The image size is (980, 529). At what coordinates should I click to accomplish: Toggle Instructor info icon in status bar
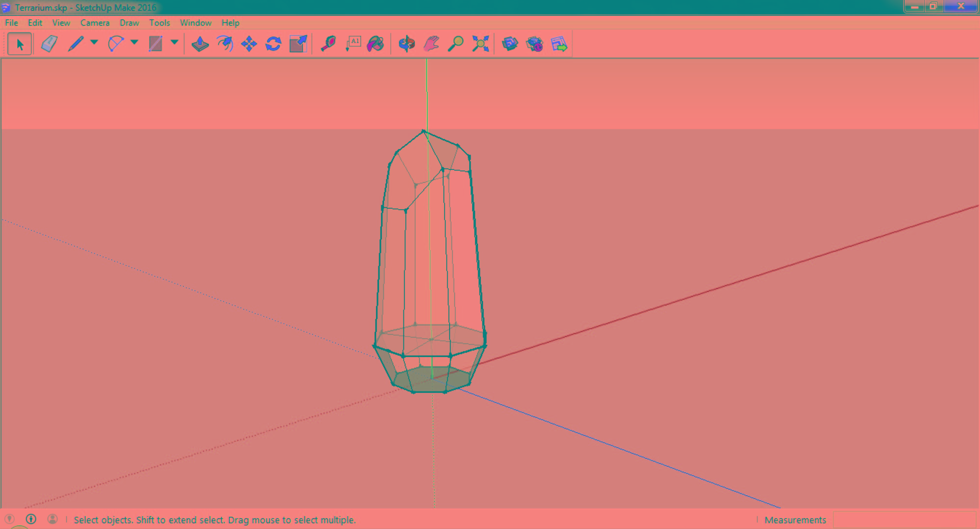click(x=31, y=519)
